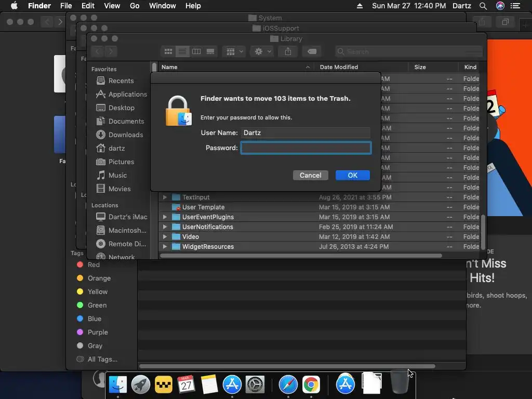
Task: Switch Library window to column view
Action: [196, 51]
